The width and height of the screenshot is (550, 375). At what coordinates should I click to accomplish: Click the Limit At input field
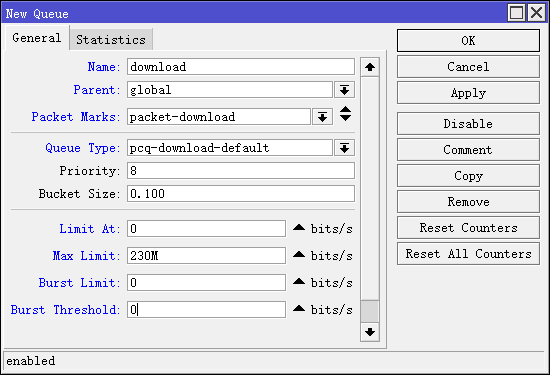(207, 229)
